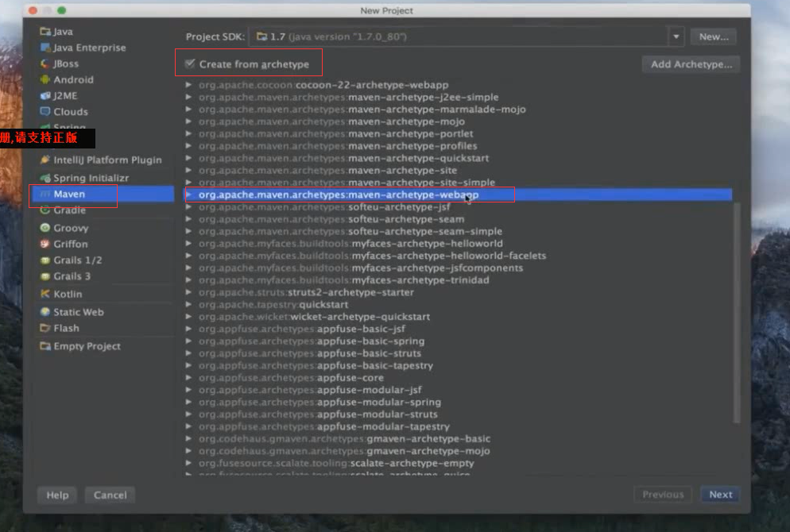Image resolution: width=790 pixels, height=532 pixels.
Task: Select Maven in project type list
Action: coord(103,194)
